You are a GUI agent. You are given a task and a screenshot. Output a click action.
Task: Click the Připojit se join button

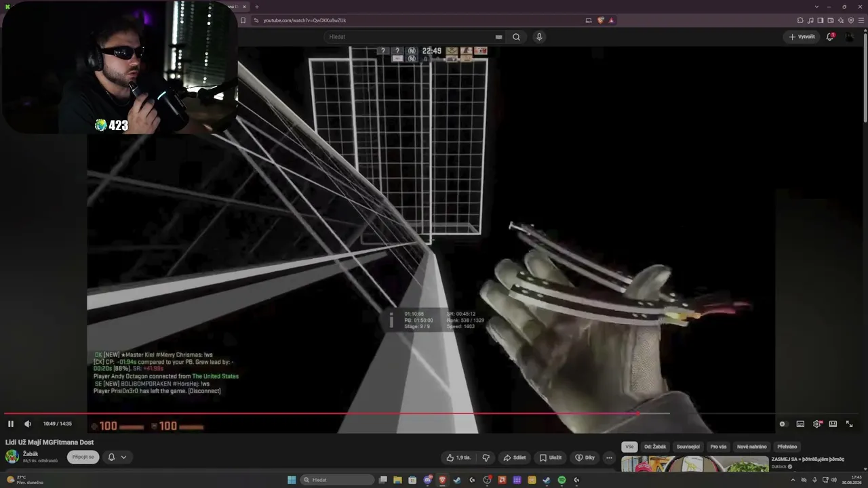click(x=83, y=457)
